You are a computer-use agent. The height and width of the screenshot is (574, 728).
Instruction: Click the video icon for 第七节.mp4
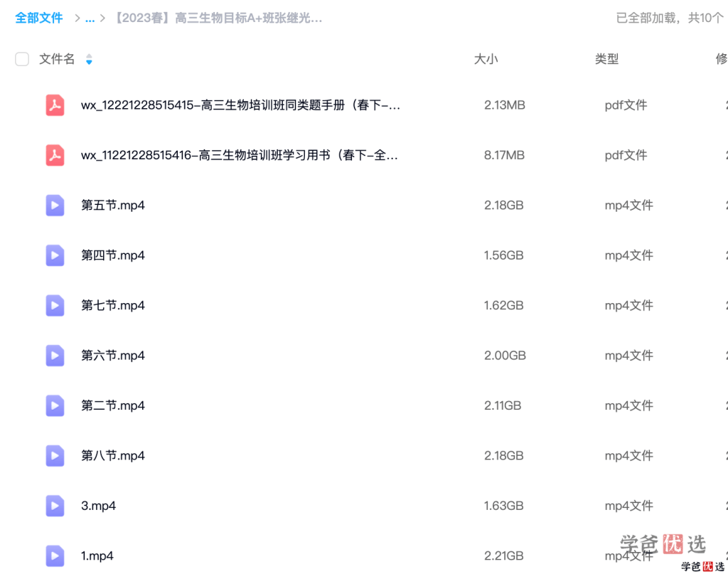pos(55,306)
